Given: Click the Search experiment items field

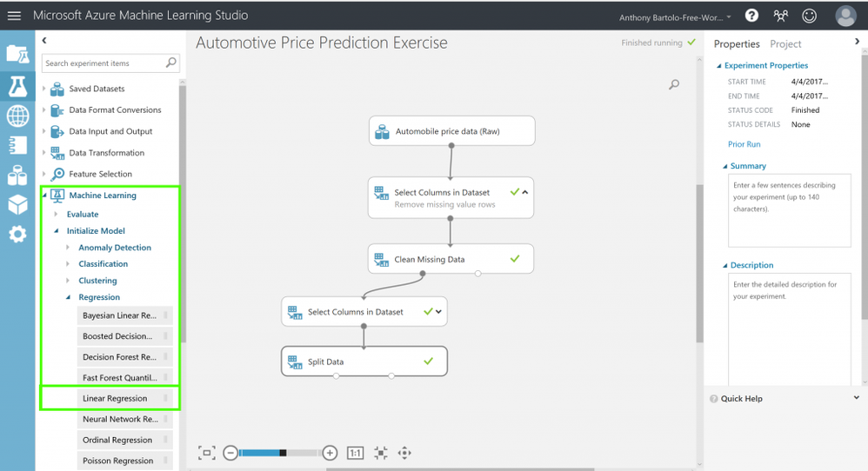Looking at the screenshot, I should (x=103, y=63).
